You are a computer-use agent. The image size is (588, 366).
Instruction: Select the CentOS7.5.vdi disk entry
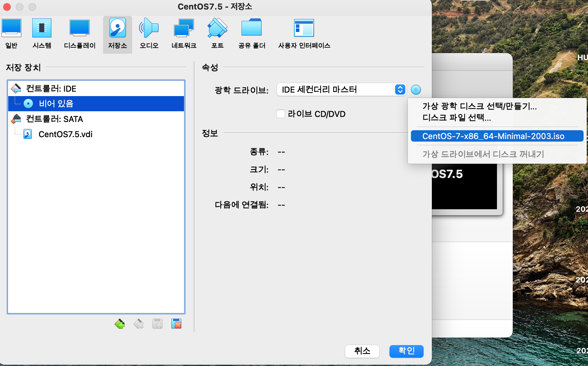(x=96, y=134)
